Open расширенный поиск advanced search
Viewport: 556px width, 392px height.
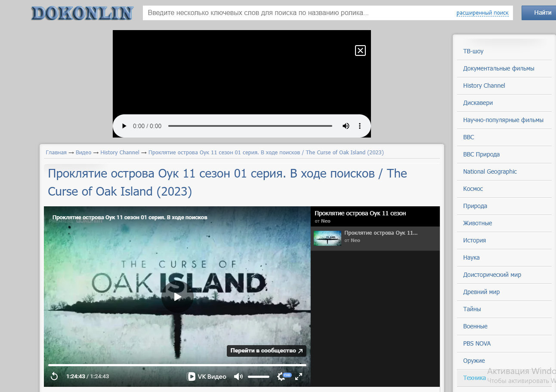coord(482,13)
